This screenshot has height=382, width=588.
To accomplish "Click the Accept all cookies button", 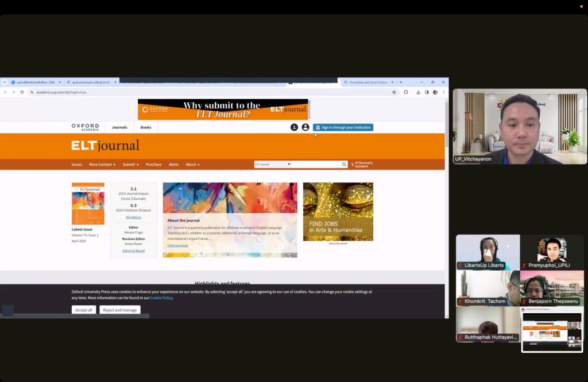I will point(84,310).
